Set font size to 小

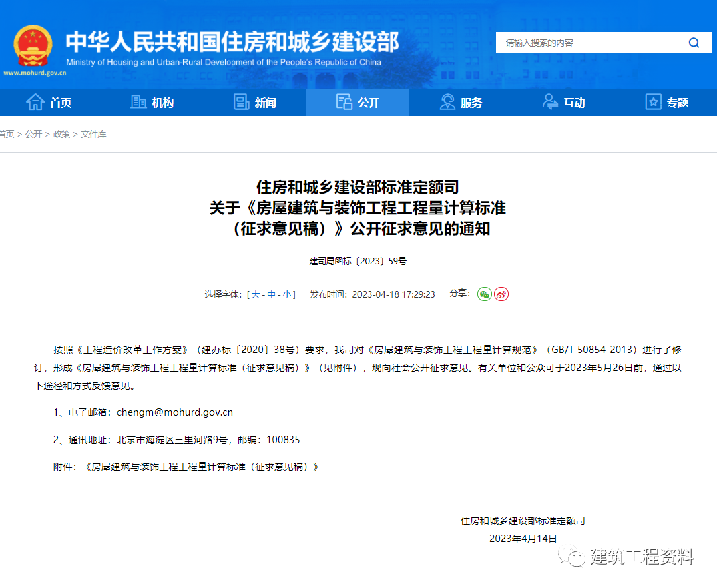(x=286, y=294)
